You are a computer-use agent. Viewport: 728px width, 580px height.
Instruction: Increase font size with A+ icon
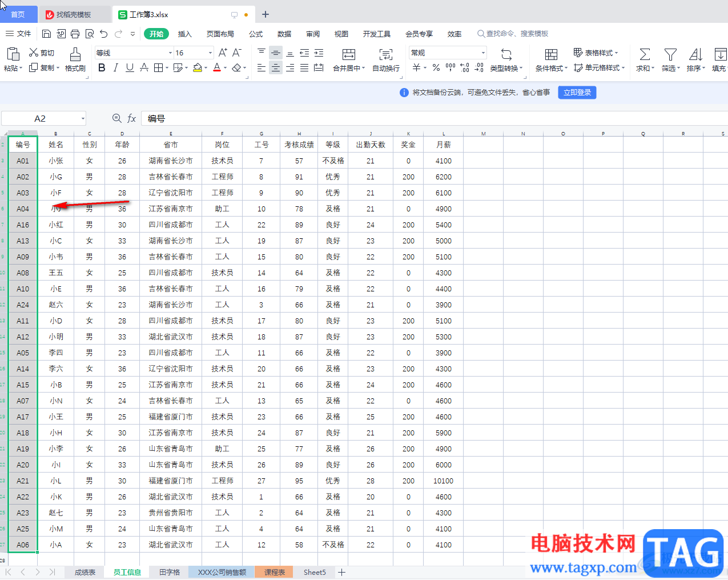[x=223, y=53]
